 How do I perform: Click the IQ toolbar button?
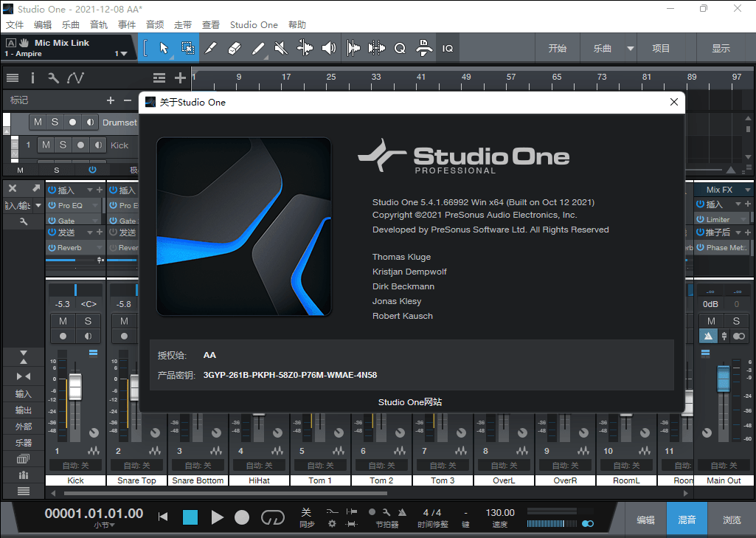click(448, 48)
